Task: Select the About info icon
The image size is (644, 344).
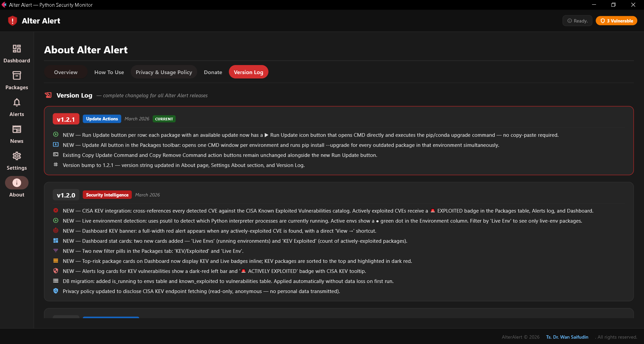Action: pos(16,183)
